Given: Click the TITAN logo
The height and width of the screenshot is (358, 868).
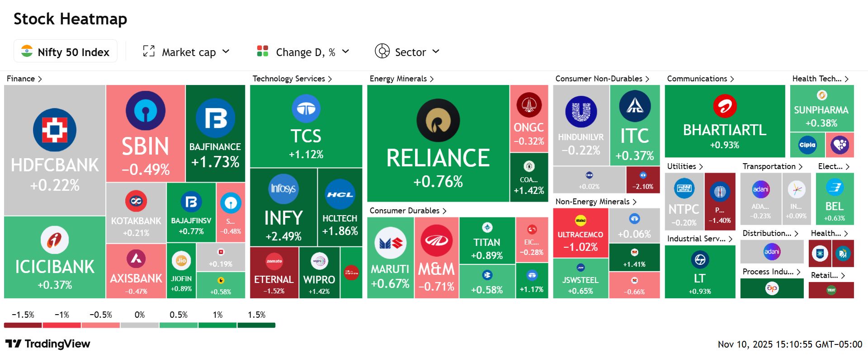Looking at the screenshot, I should coord(487,227).
